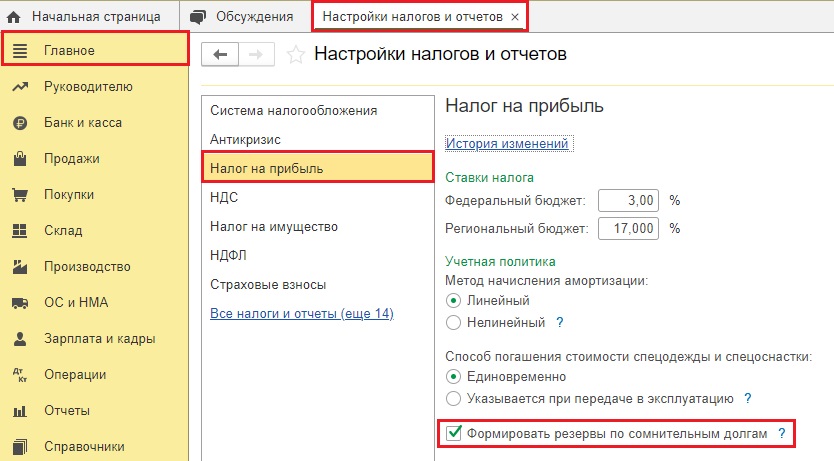The image size is (834, 461).
Task: Open the Главное section label
Action: (69, 51)
